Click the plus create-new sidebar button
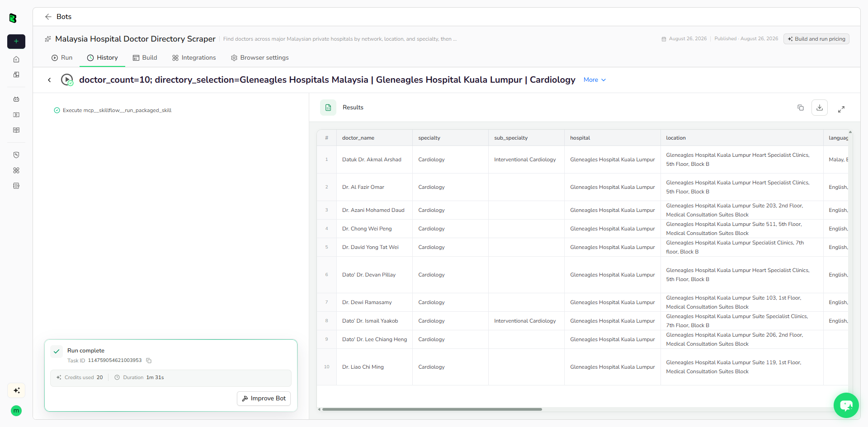 pos(16,41)
